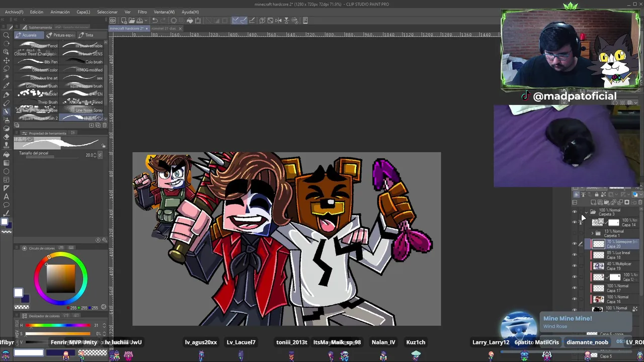
Task: Select the Balloon tool
Action: [7, 205]
